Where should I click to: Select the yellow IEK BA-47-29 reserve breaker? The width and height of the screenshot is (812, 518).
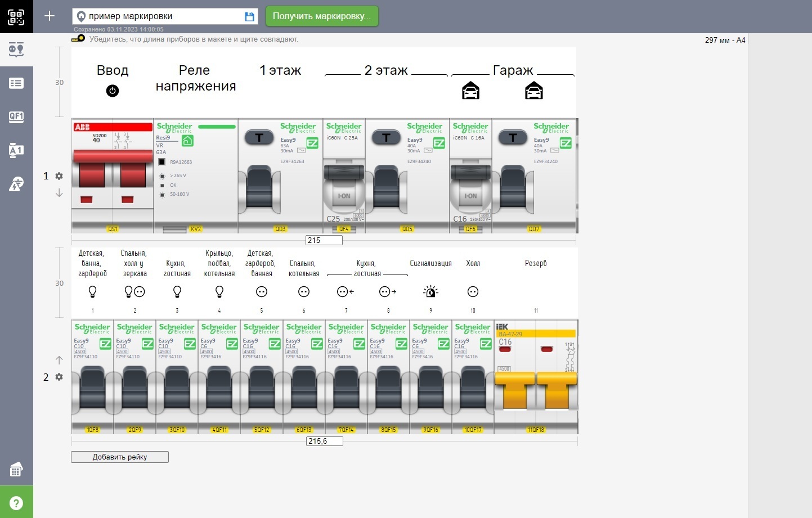(536, 377)
